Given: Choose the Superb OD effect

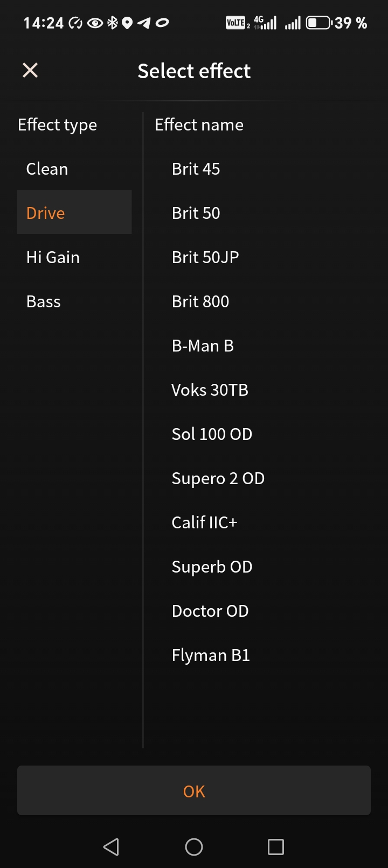Looking at the screenshot, I should 212,567.
